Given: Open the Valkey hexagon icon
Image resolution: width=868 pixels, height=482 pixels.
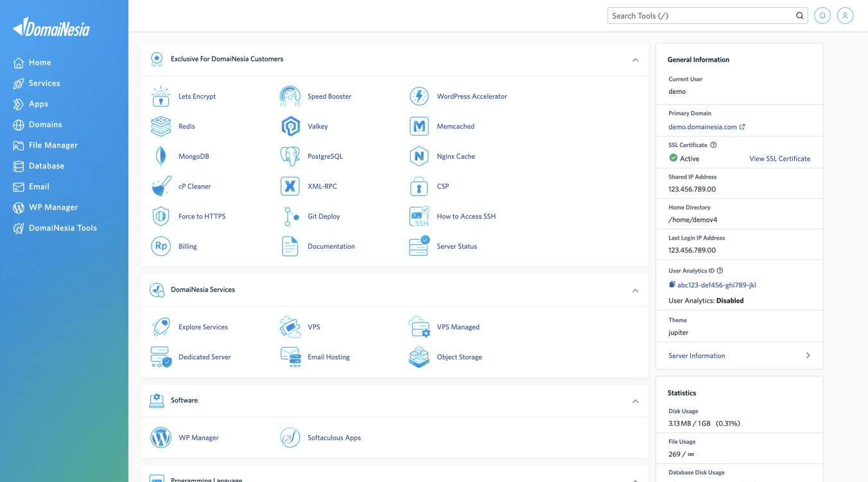Looking at the screenshot, I should tap(290, 127).
